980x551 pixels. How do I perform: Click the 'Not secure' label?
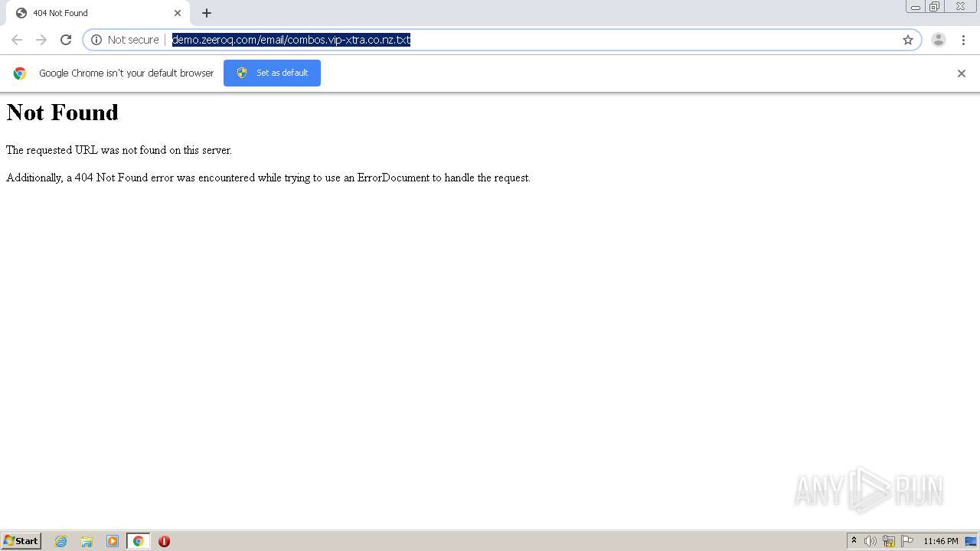[x=133, y=40]
